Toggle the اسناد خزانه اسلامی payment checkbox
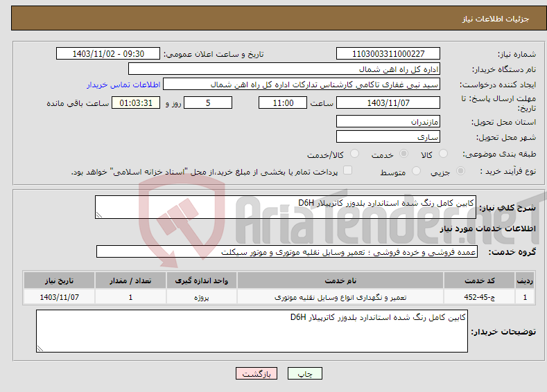The width and height of the screenshot is (547, 392). pyautogui.click(x=347, y=170)
